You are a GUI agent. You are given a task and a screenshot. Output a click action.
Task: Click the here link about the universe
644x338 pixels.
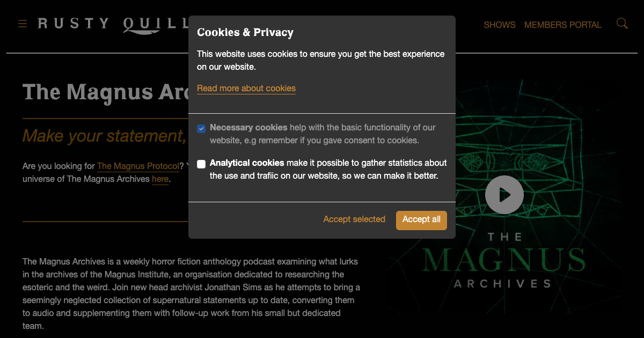point(160,179)
